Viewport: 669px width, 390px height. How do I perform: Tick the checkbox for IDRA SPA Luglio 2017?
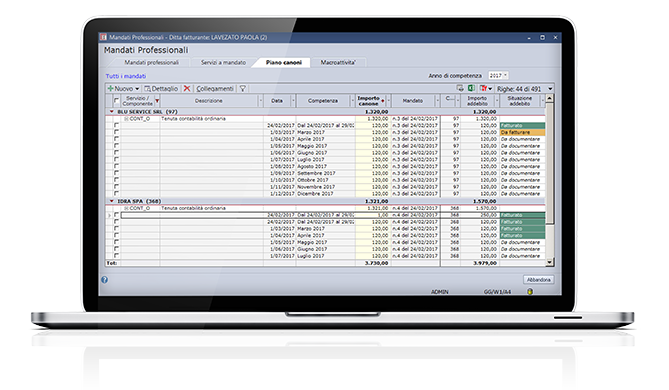(116, 256)
